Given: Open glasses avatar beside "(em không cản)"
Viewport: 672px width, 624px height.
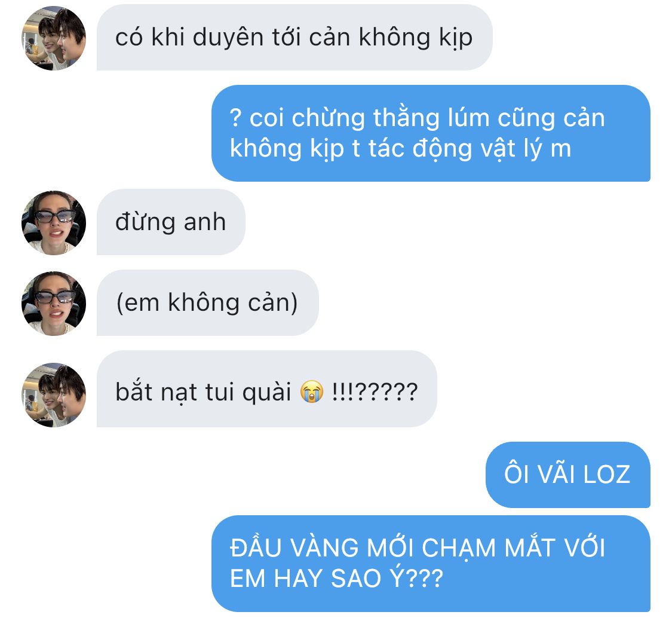Looking at the screenshot, I should (x=54, y=304).
